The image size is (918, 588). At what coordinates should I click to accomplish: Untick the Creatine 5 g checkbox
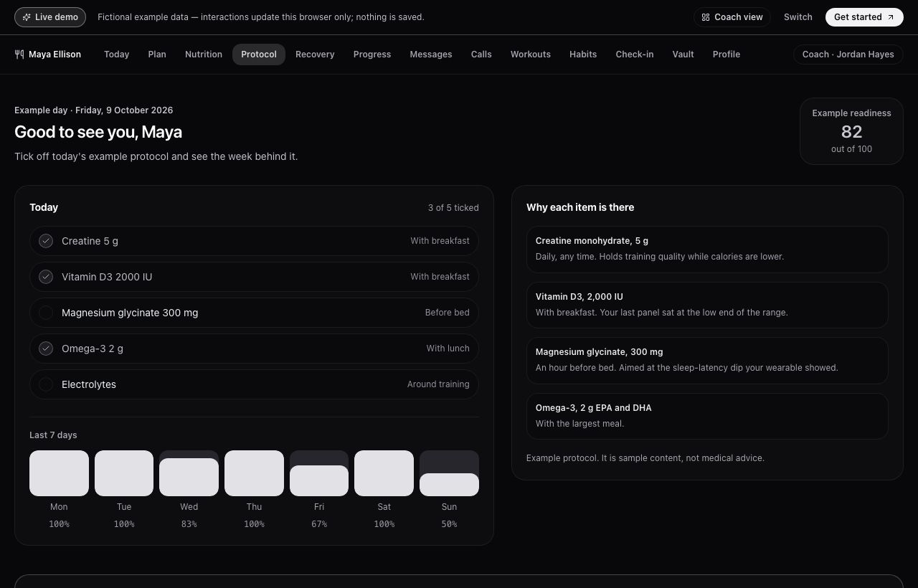46,241
